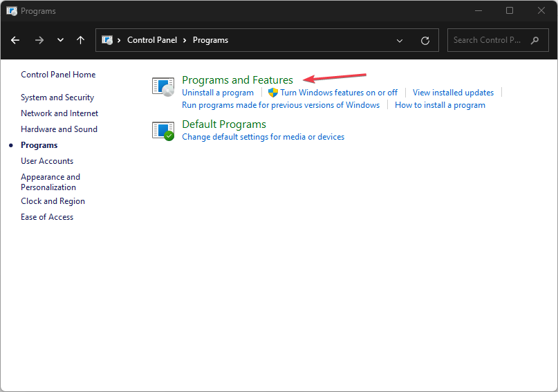This screenshot has height=392, width=558.
Task: Open Ease of Access category
Action: tap(47, 217)
